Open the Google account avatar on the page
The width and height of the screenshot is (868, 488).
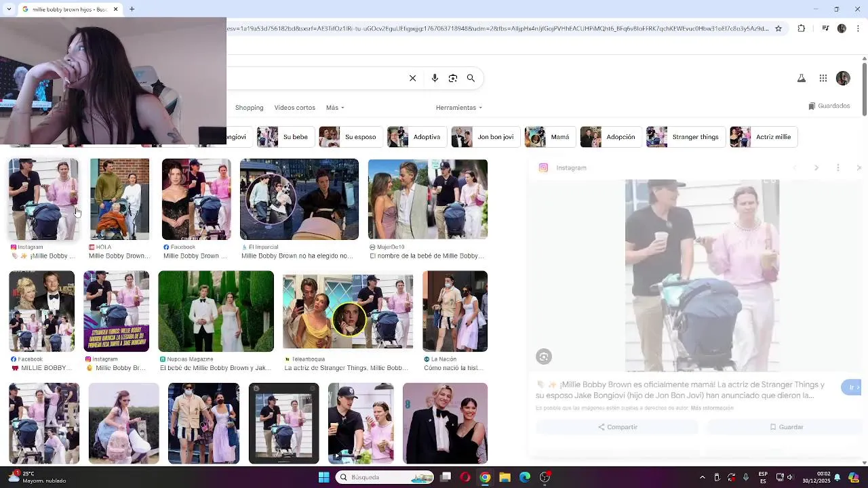coord(843,79)
